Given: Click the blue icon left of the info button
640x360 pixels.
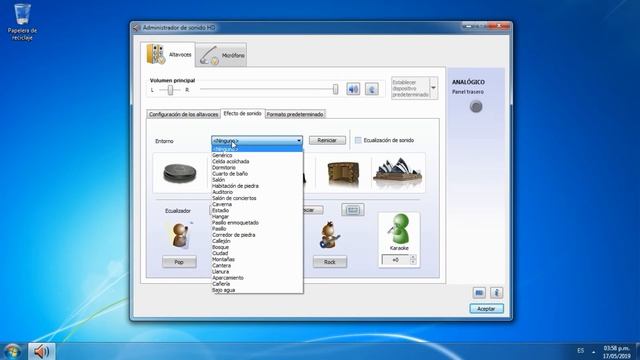Looking at the screenshot, I should (479, 293).
